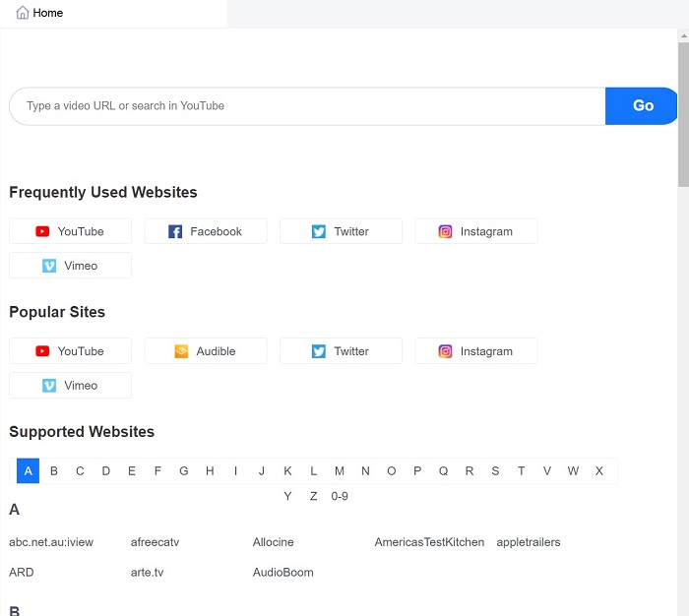The image size is (689, 616).
Task: Open Facebook in Frequently Used Websites
Action: coord(206,231)
